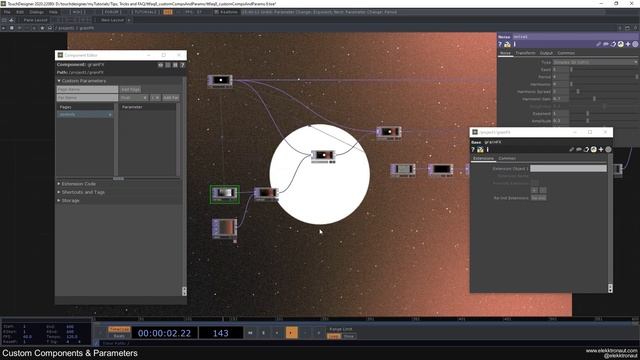Click the Beats toggle button

119,336
